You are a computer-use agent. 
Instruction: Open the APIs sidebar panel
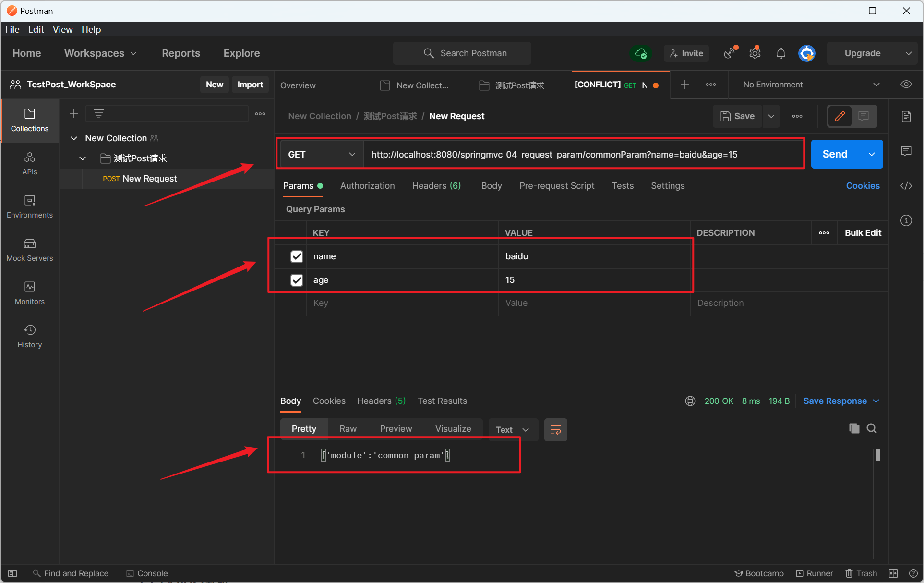pos(30,163)
